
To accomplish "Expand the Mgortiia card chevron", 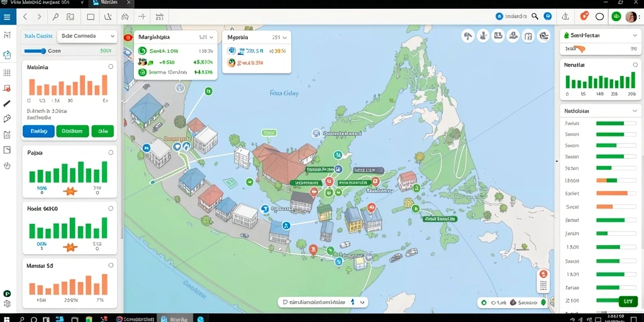I will click(284, 37).
